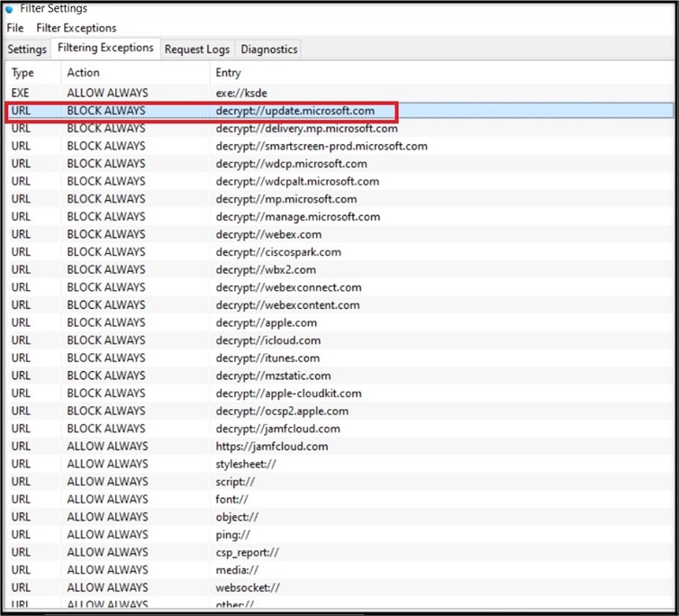Viewport: 679px width, 616px height.
Task: Choose the csp_report:// entry
Action: (x=248, y=553)
